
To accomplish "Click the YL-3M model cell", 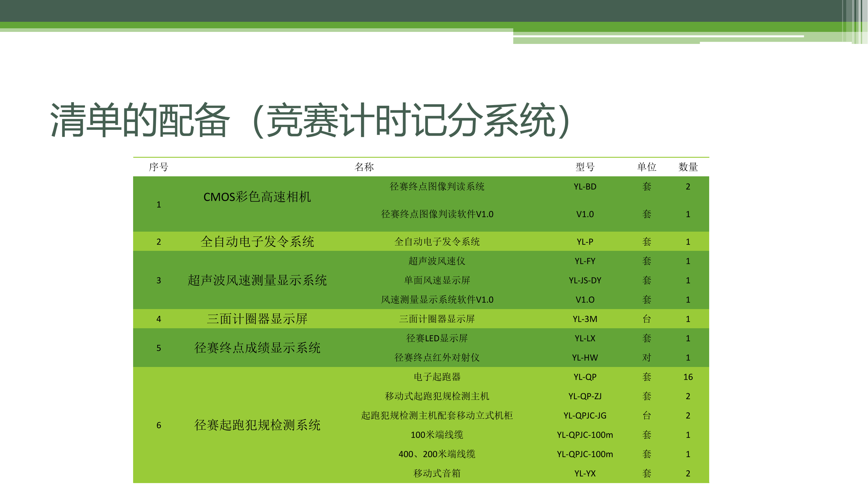I will 585,319.
